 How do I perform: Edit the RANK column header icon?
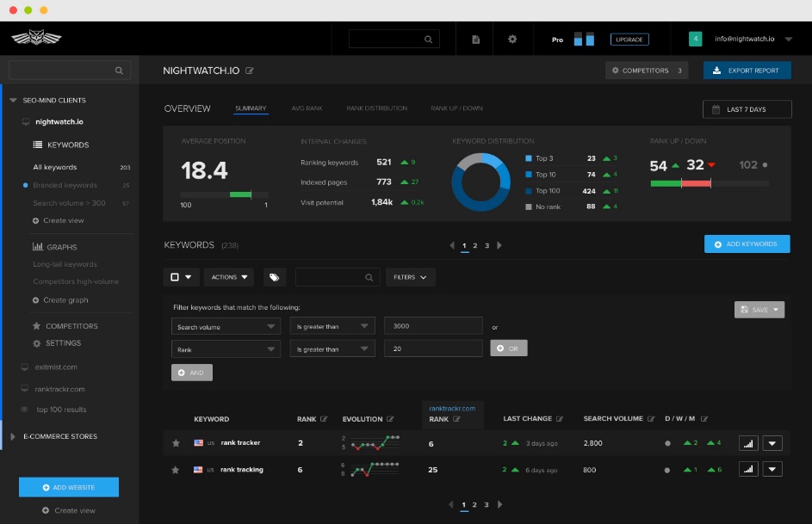click(324, 419)
